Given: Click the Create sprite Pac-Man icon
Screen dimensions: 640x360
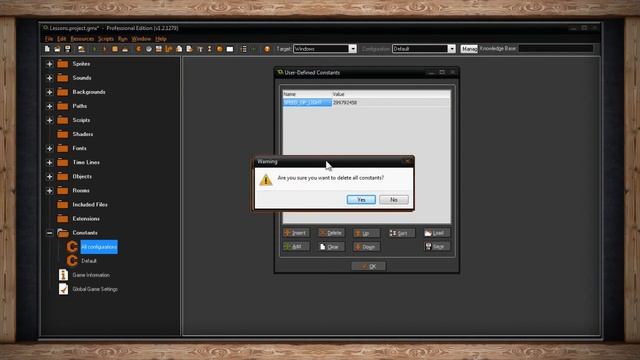Looking at the screenshot, I should tap(138, 49).
